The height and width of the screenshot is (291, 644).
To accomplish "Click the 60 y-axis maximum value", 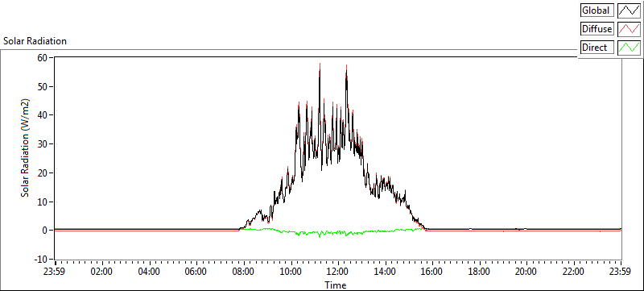I will pos(43,57).
